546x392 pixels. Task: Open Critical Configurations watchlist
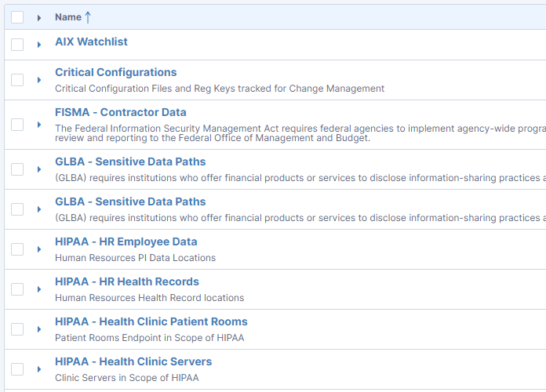click(115, 72)
